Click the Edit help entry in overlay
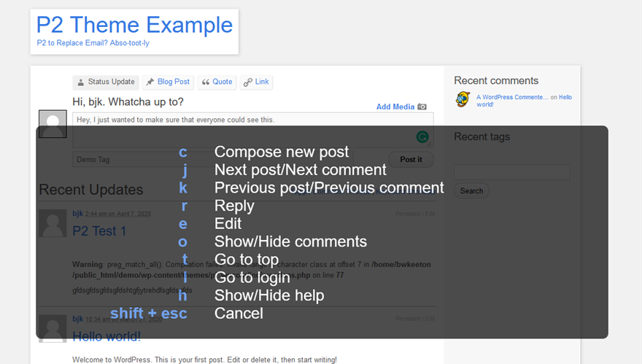The height and width of the screenshot is (364, 642). click(x=228, y=223)
